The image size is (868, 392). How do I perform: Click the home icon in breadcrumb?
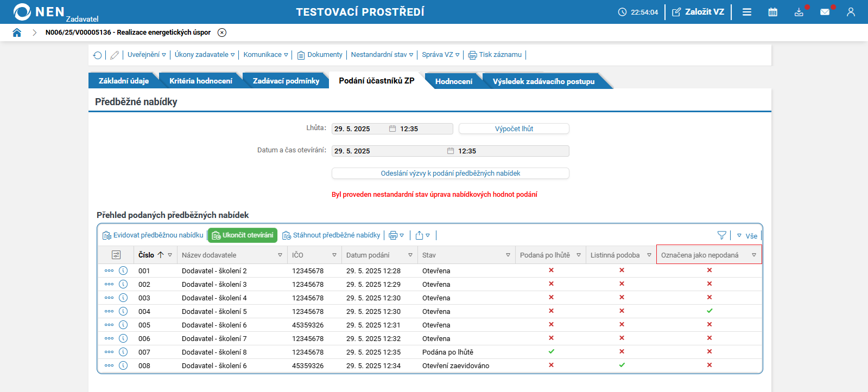click(17, 33)
